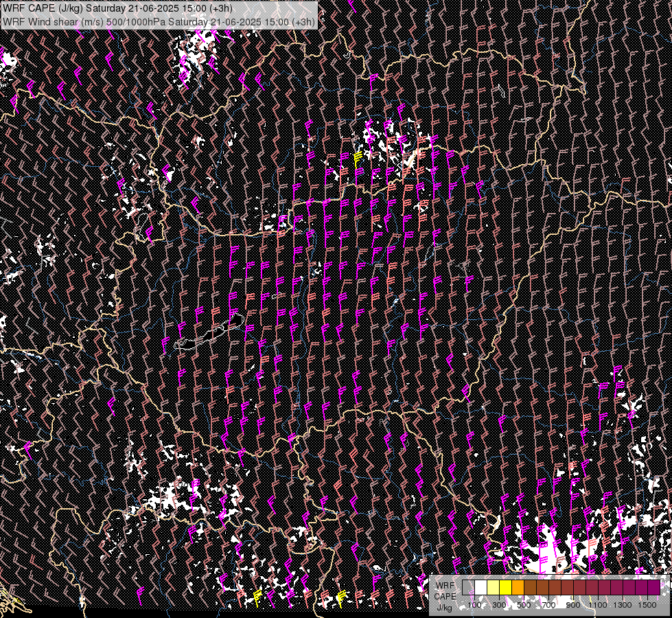Select the gray legend swatch below 100
The width and height of the screenshot is (672, 618).
468,587
